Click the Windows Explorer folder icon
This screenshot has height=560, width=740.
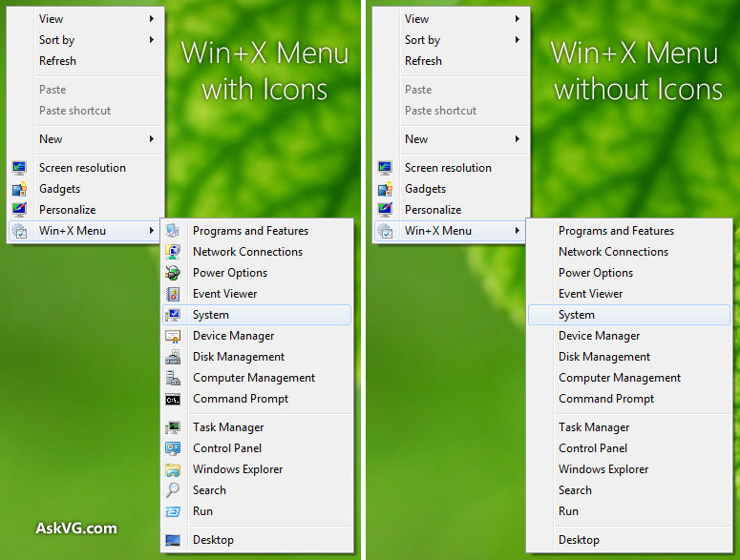pos(173,469)
